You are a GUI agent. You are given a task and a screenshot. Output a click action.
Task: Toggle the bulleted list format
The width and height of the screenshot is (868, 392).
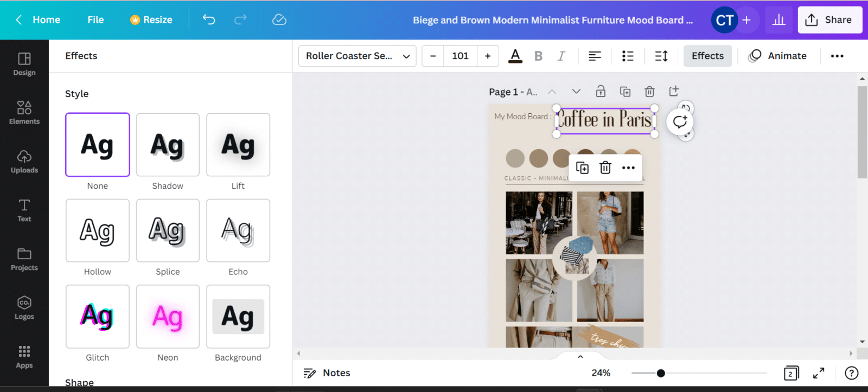(x=628, y=56)
